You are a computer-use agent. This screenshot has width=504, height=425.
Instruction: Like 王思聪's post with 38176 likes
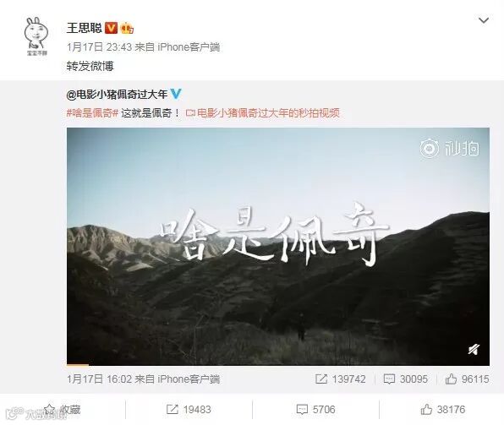coord(443,410)
